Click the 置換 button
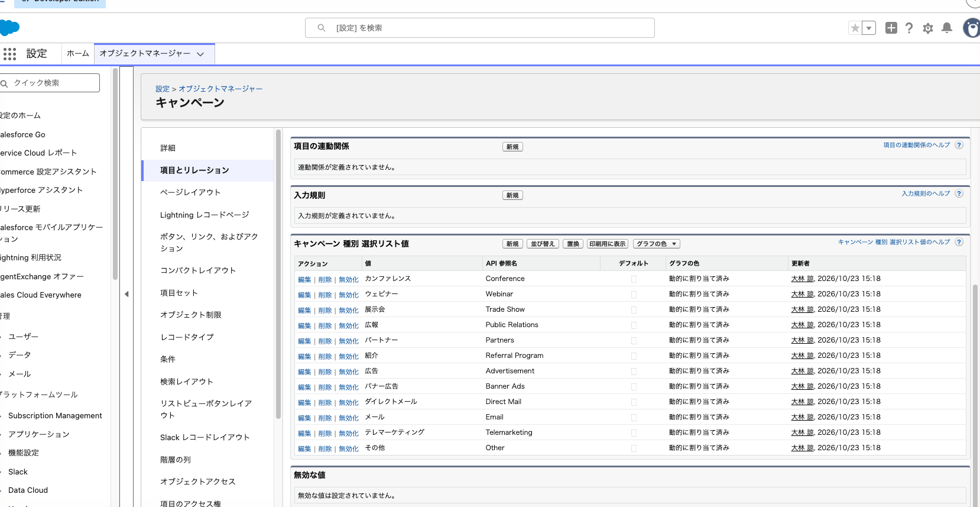980x507 pixels. click(573, 244)
